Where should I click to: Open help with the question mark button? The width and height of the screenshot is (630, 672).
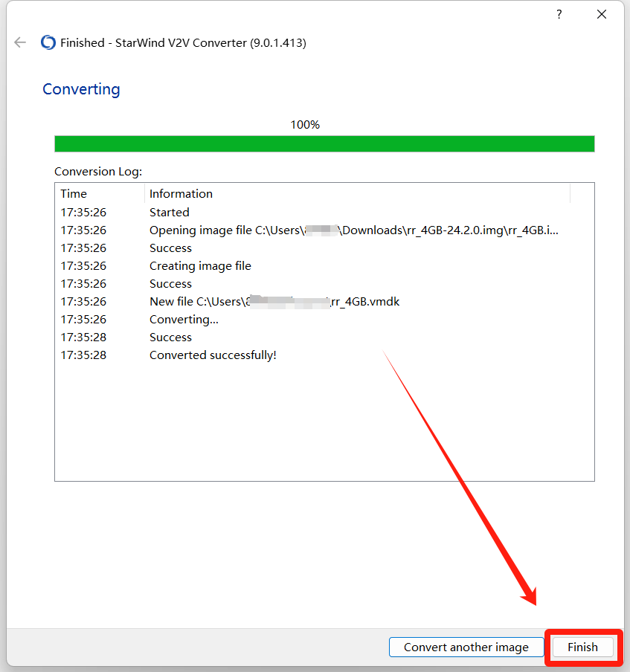click(559, 15)
